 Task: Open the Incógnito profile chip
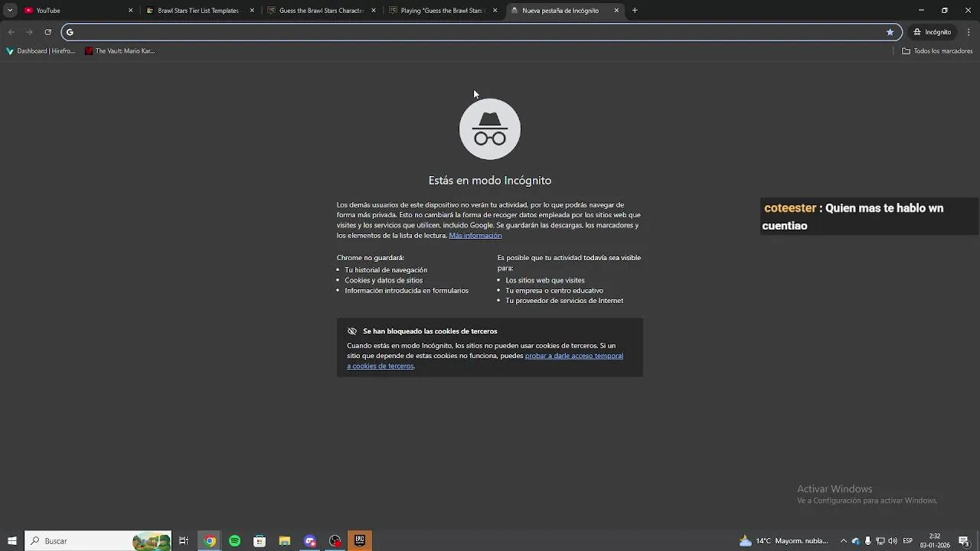933,32
